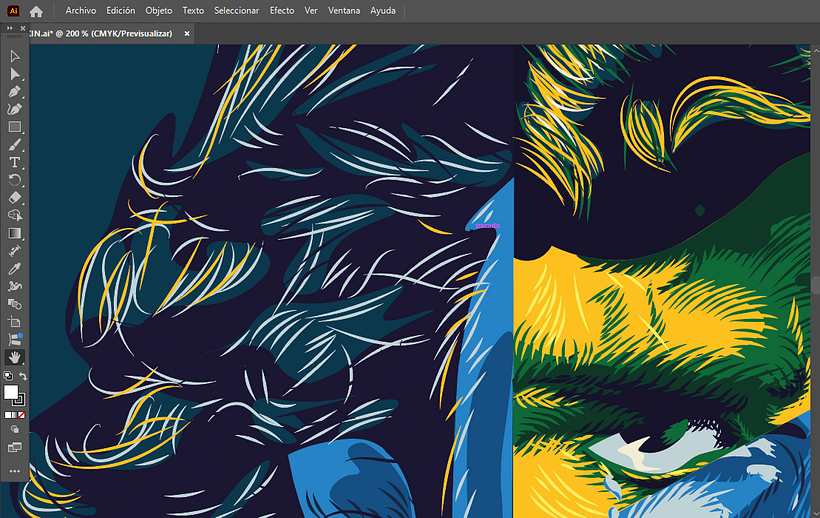Screen dimensions: 820x518
Task: Reset to default fill and stroke
Action: pos(8,376)
